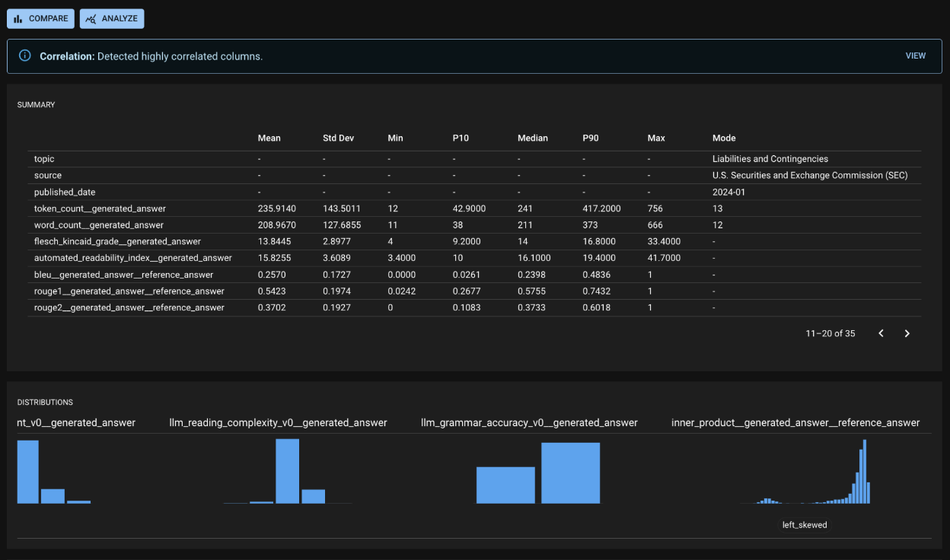Click the Compare button
Viewport: 950px width, 560px height.
coord(40,19)
